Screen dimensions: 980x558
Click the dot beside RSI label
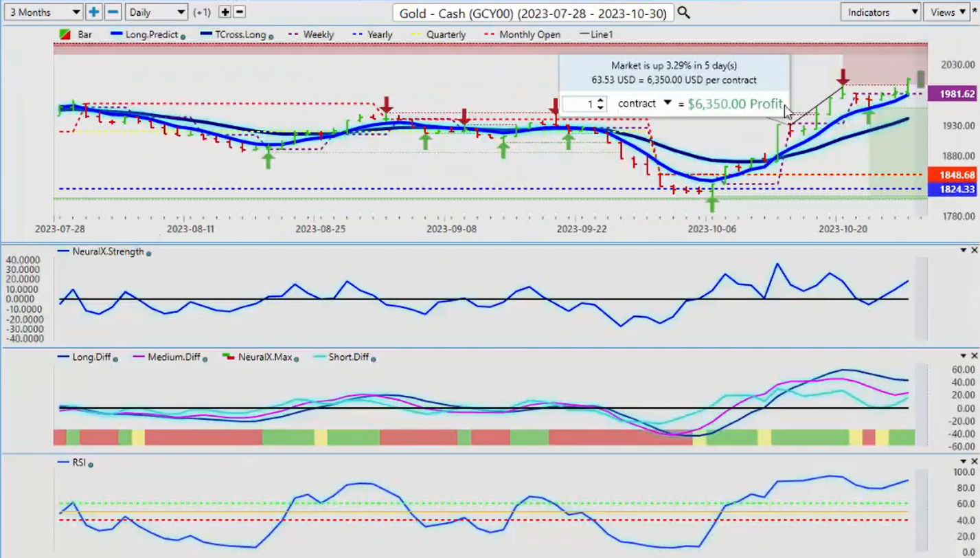pyautogui.click(x=91, y=465)
